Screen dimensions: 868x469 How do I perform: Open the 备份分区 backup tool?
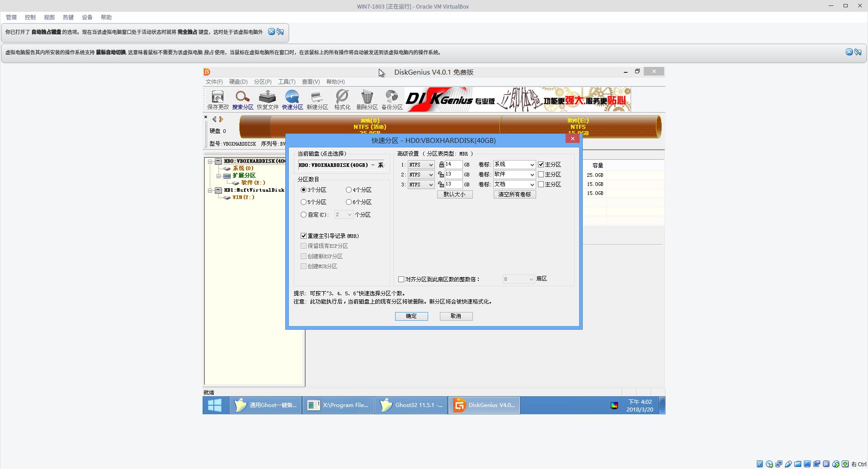pos(392,99)
